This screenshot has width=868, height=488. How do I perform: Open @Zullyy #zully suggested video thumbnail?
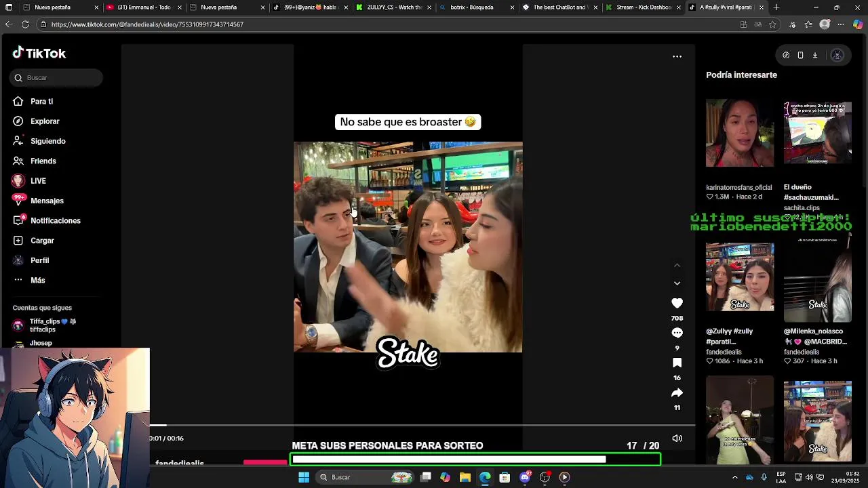[740, 278]
